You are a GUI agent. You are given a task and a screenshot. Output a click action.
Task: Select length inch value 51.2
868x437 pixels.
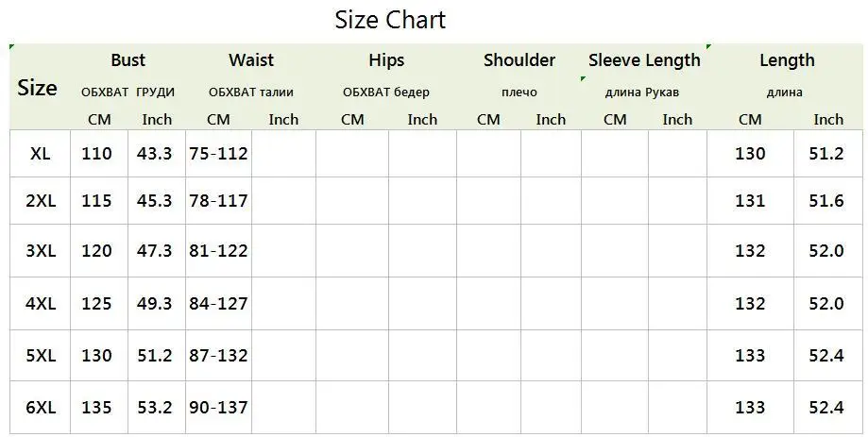pyautogui.click(x=825, y=154)
